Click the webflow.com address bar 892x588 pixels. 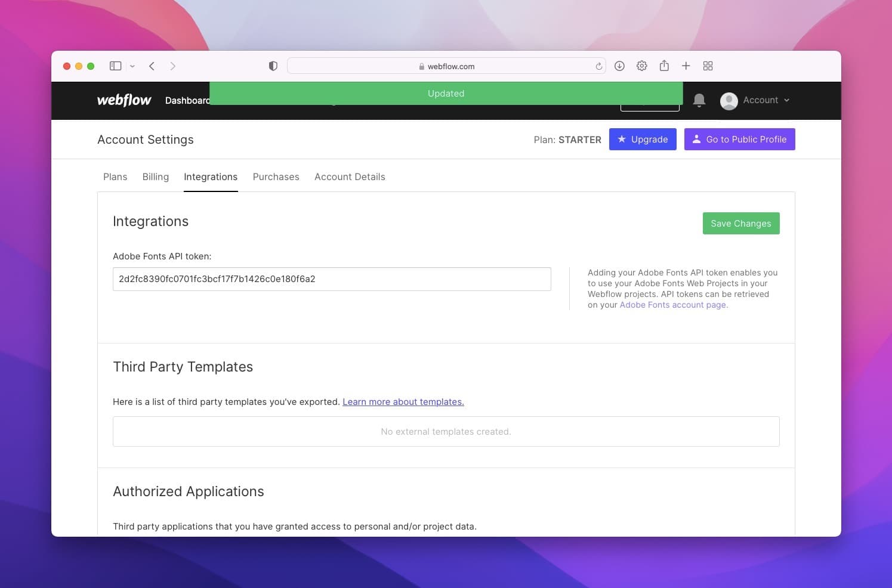click(446, 66)
